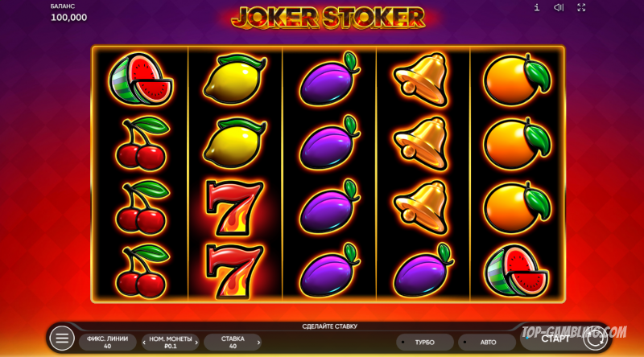Click the БАЛАНС 100,000 display

68,13
